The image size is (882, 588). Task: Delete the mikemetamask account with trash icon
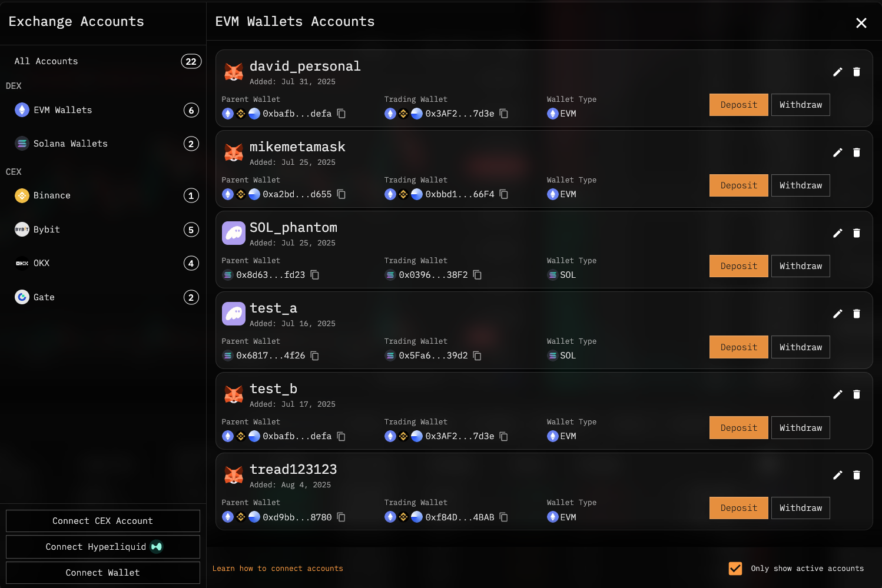(x=857, y=152)
